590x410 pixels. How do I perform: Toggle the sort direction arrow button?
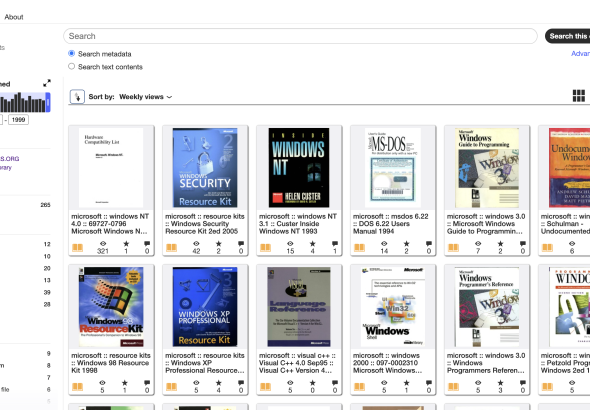tap(77, 97)
